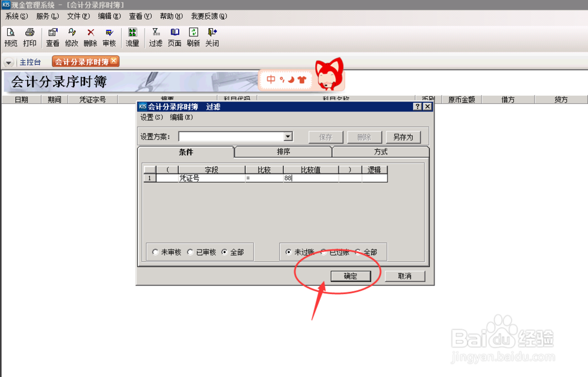Open the 查看 (view) toolbar icon
The height and width of the screenshot is (377, 588).
coord(52,38)
